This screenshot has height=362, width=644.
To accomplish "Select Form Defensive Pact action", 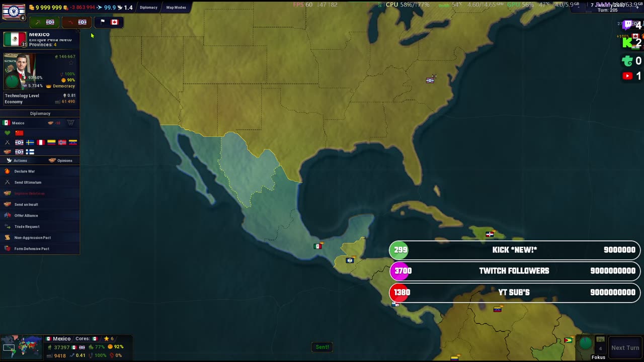I will 40,249.
